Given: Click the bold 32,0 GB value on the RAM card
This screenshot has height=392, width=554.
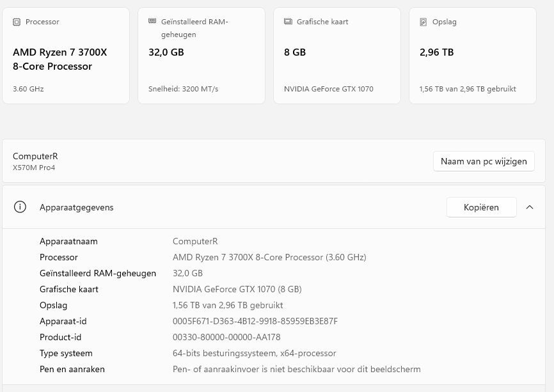Looking at the screenshot, I should click(x=166, y=52).
